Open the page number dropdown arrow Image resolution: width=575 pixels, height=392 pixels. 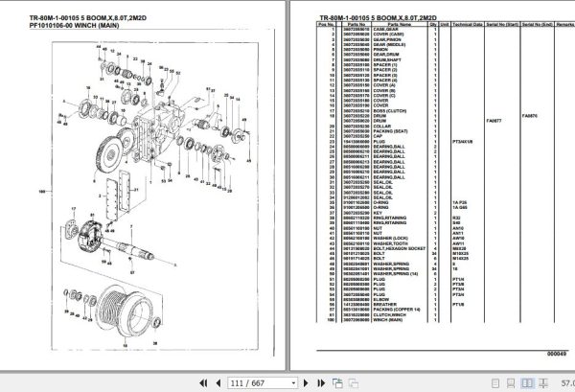tap(293, 383)
